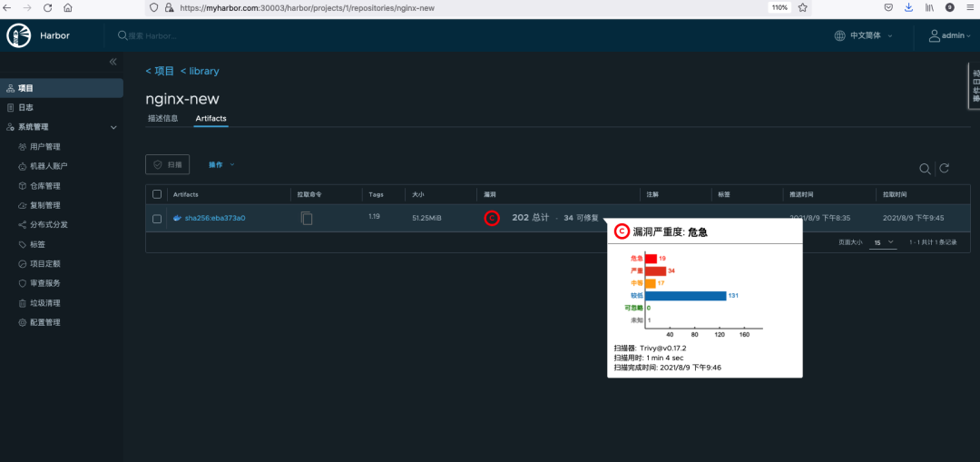Viewport: 980px width, 462px height.
Task: Open Firefox downloads arrow icon
Action: (908, 7)
